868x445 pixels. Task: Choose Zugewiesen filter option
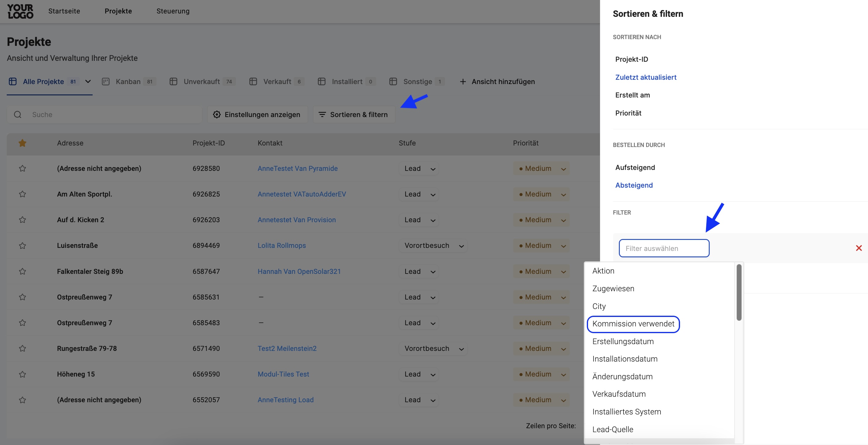pos(613,289)
